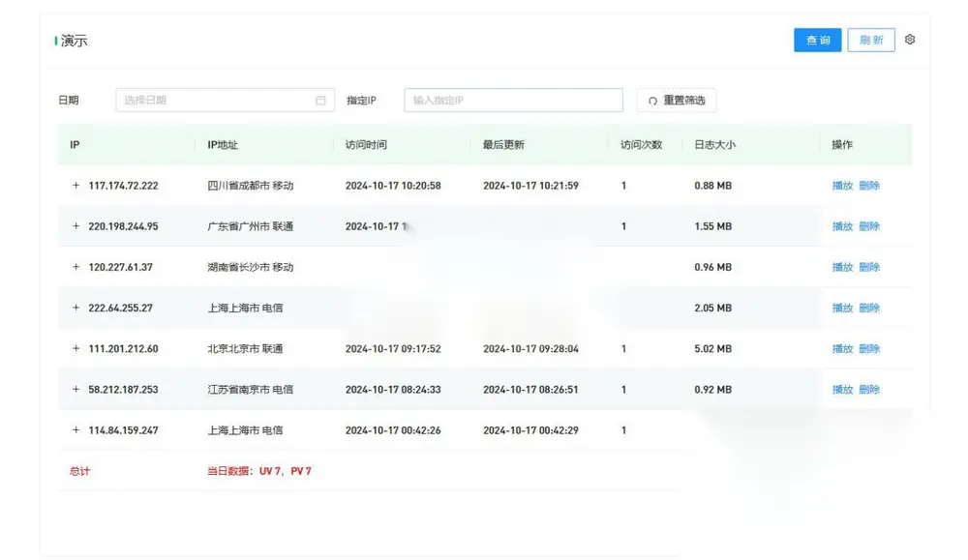The height and width of the screenshot is (560, 968).
Task: Click the 访问时间 column header
Action: (x=366, y=145)
